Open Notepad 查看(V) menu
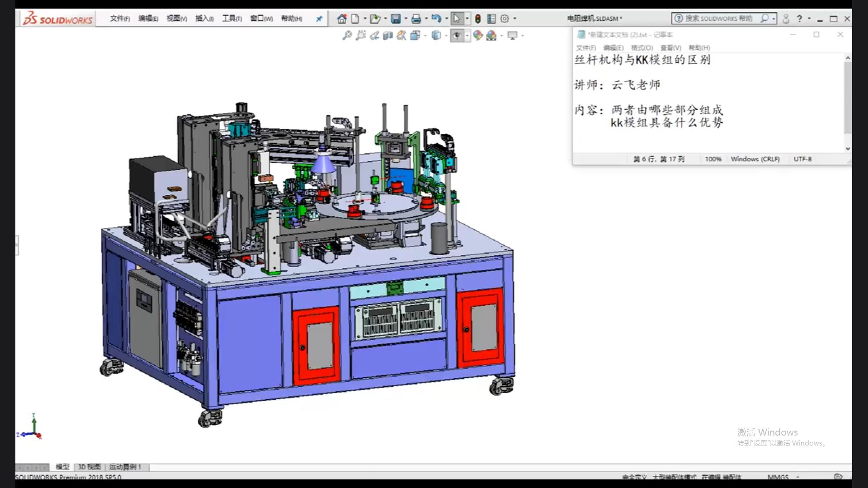The image size is (868, 488). 671,47
